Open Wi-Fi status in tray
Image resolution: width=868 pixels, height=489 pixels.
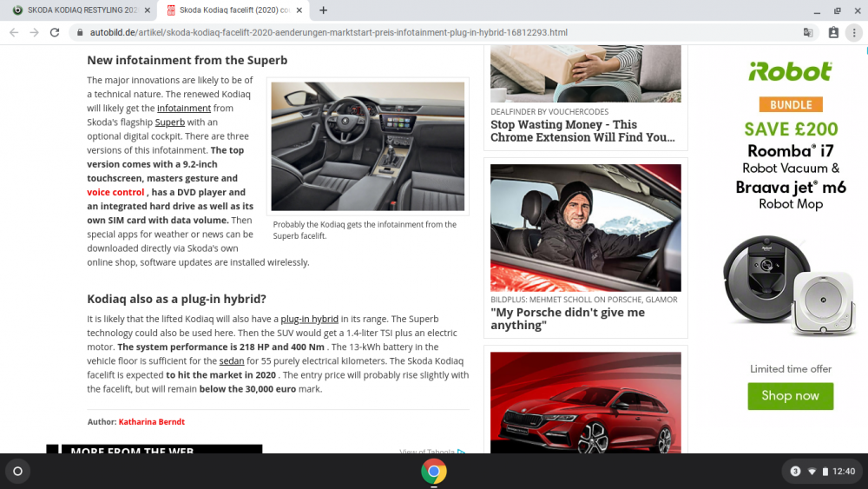coord(812,472)
